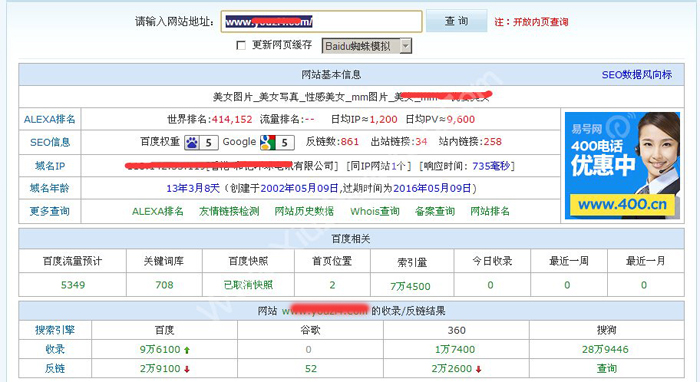Click the green up arrow beside 9万6100
The width and height of the screenshot is (700, 382).
pos(187,350)
